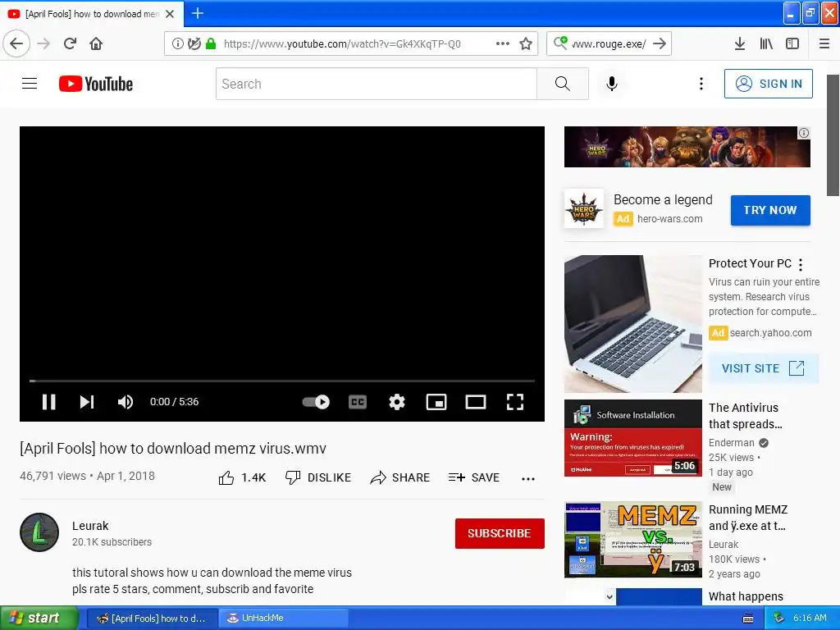Save video to playlist
Screen dimensions: 840x630
pos(474,477)
